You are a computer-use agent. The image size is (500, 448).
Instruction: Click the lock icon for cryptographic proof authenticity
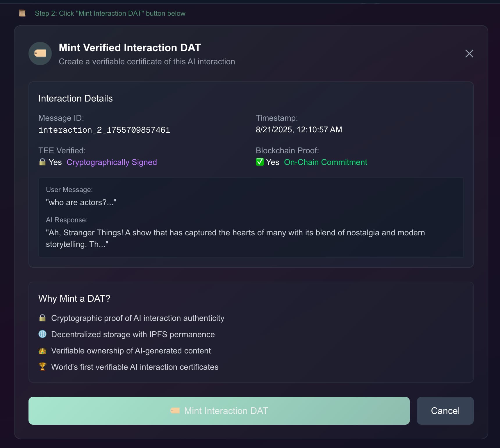[42, 318]
